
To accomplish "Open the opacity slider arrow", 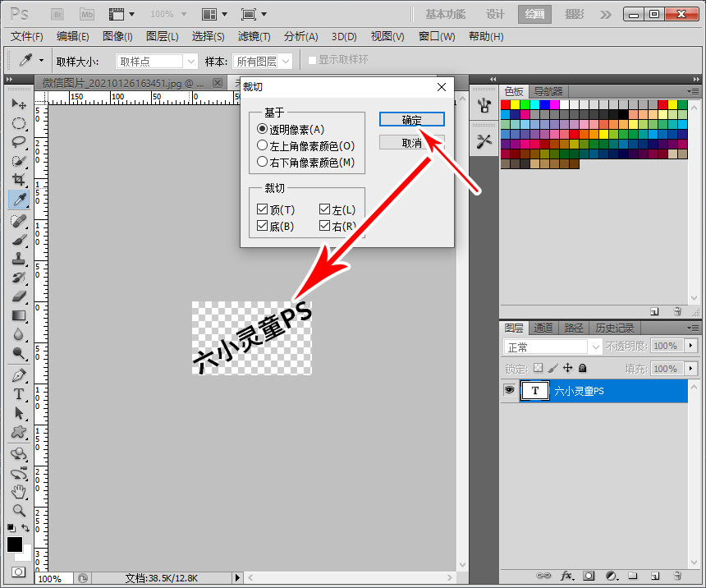I will (x=690, y=346).
